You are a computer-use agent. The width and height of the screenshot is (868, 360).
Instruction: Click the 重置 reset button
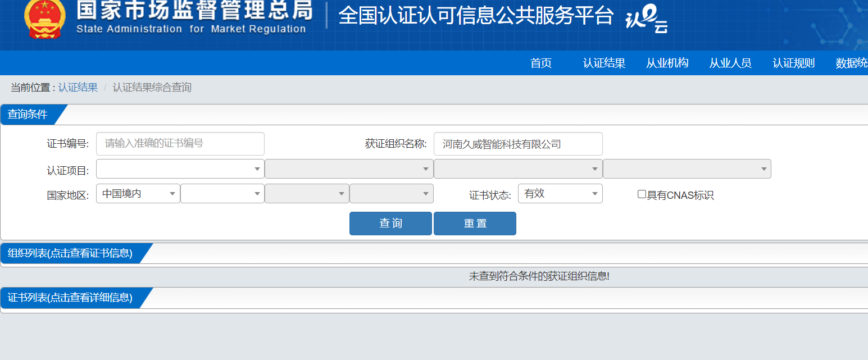[x=475, y=224]
